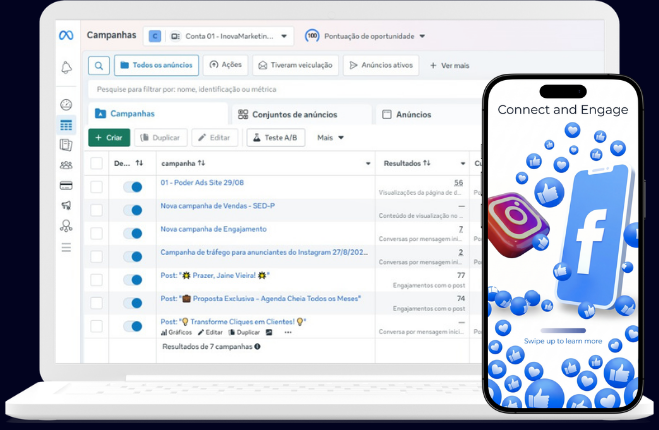Viewport: 659px width, 430px height.
Task: Click the image icon next to Duplicar in last row
Action: 269,332
